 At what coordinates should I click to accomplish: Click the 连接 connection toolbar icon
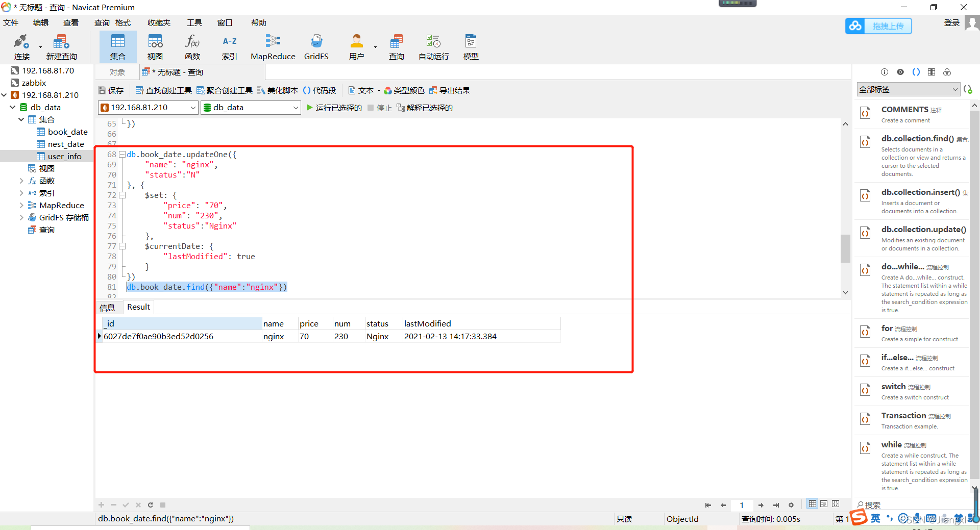point(21,47)
